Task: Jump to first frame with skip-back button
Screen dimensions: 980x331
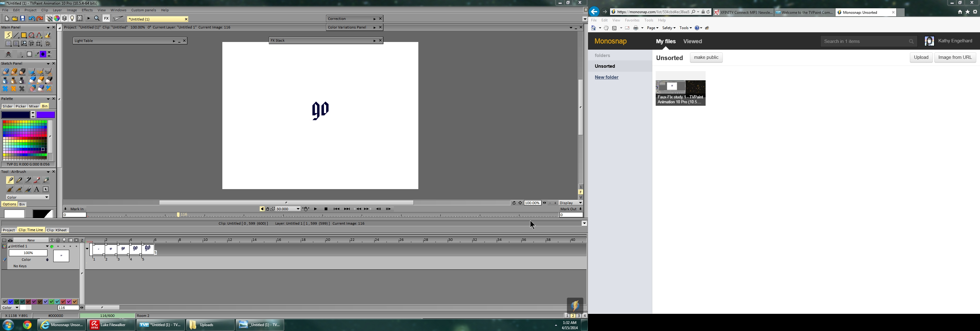Action: click(336, 209)
